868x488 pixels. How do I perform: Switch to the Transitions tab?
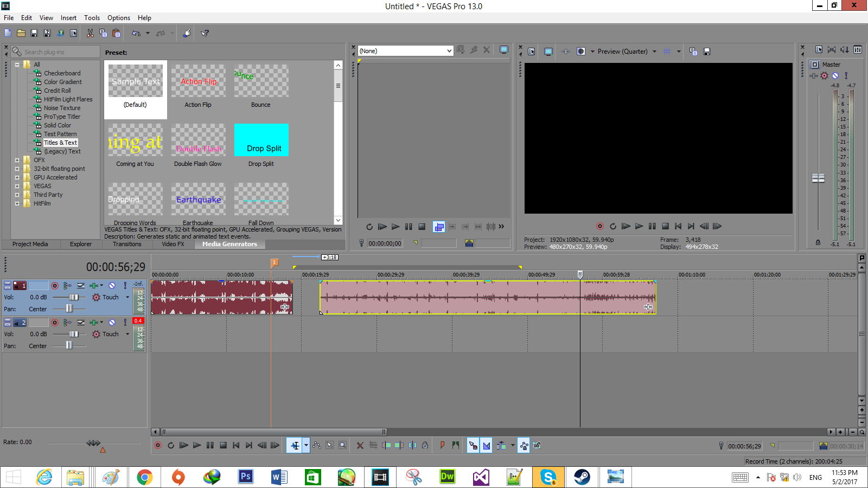click(x=127, y=244)
